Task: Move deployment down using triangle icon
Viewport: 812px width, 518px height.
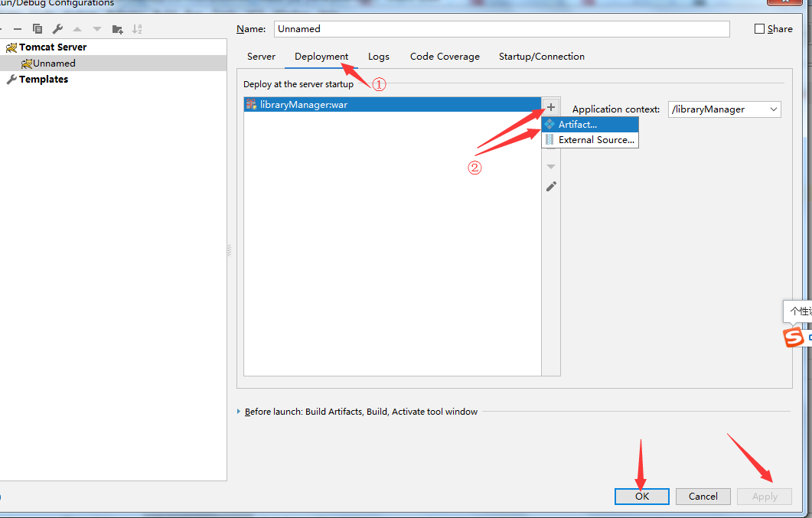Action: point(551,167)
